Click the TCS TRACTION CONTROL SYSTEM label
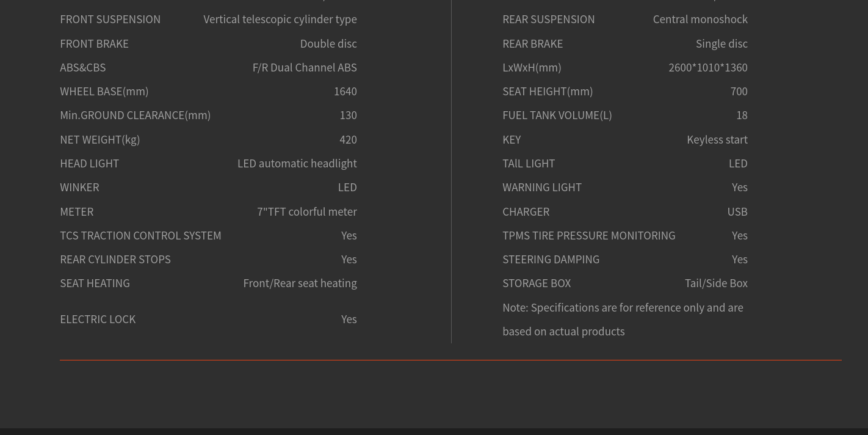The width and height of the screenshot is (868, 435). [140, 236]
